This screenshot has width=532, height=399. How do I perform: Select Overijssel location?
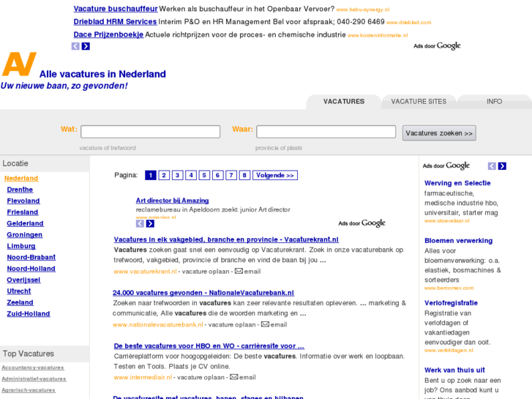pos(23,280)
